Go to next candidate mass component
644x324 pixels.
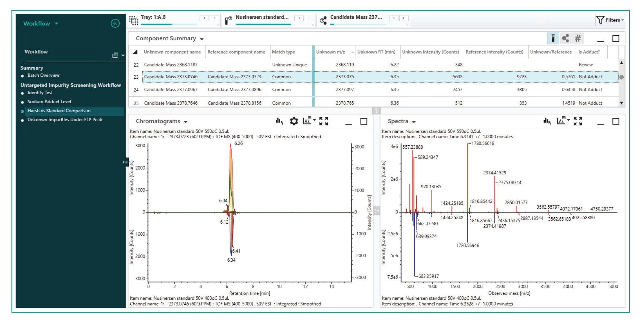coord(404,18)
